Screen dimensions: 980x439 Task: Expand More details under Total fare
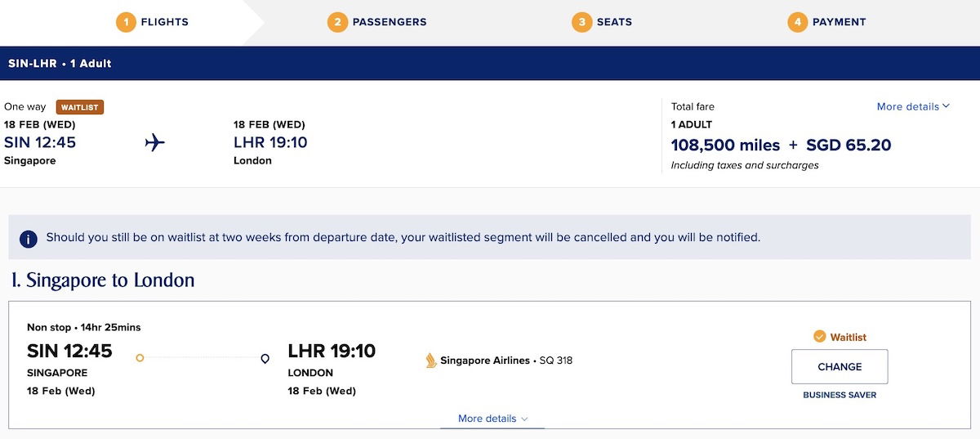[913, 106]
